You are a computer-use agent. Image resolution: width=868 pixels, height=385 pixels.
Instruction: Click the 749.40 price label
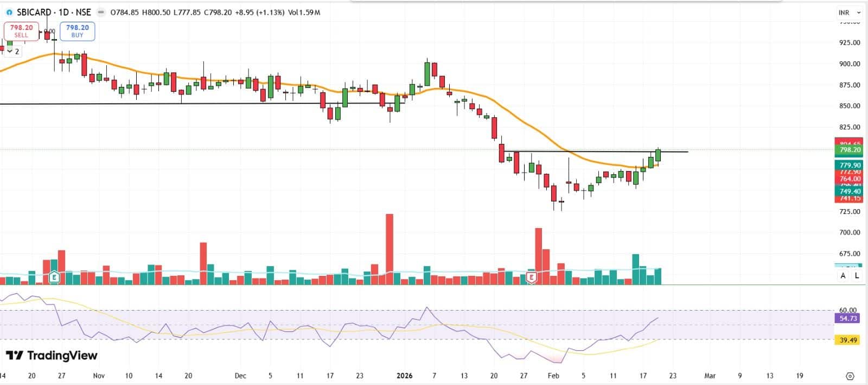[850, 192]
